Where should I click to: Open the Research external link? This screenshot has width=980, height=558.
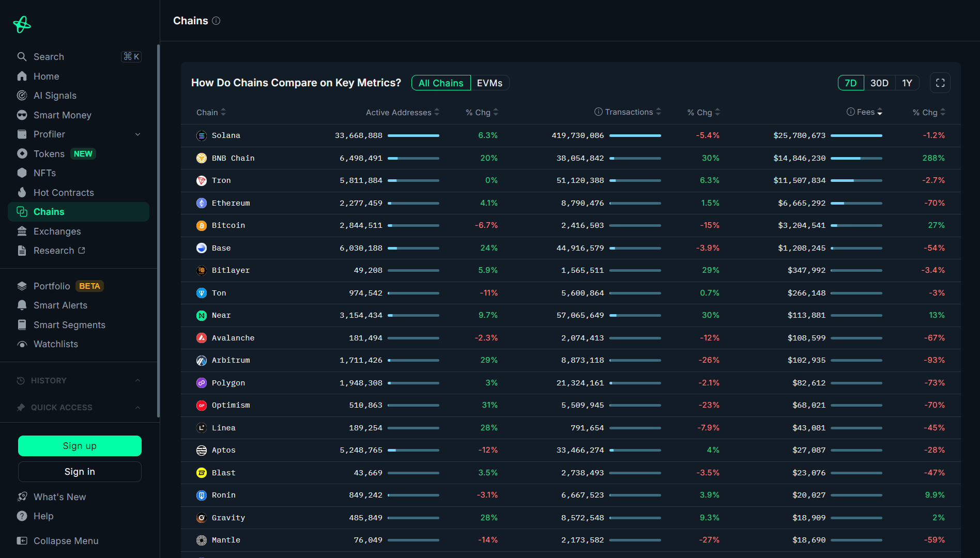click(x=79, y=251)
